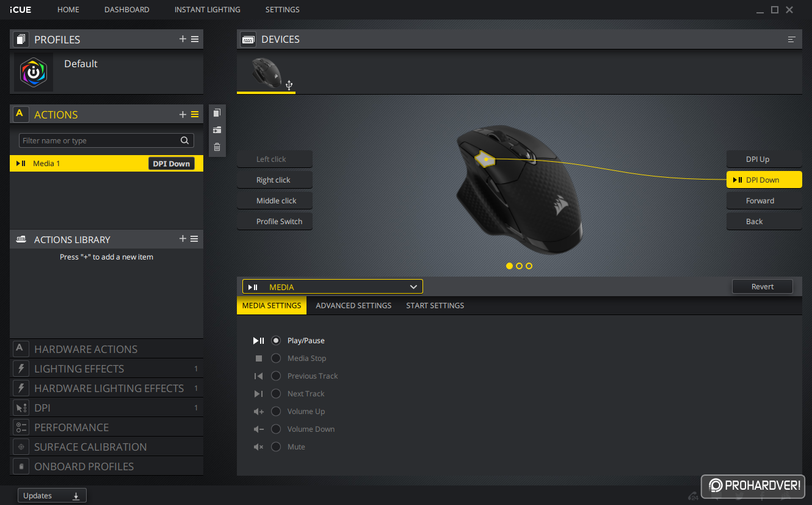Select the highlighted DPI Down mouse button
Viewport: 812px width, 505px height.
point(764,180)
